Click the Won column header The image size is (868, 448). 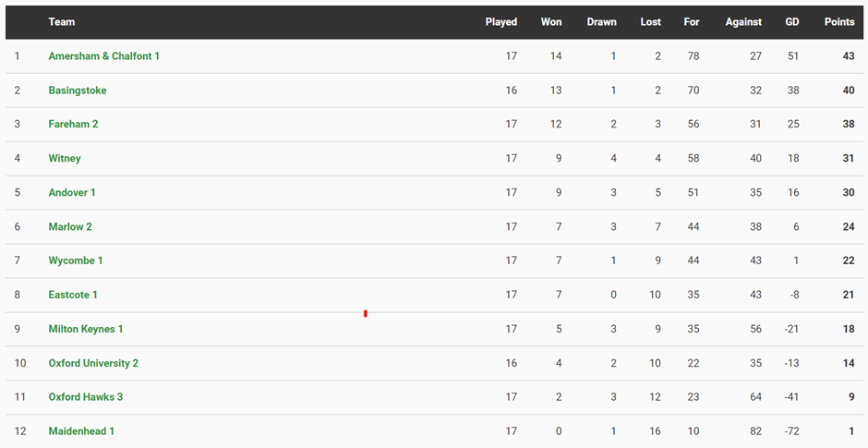coord(551,22)
